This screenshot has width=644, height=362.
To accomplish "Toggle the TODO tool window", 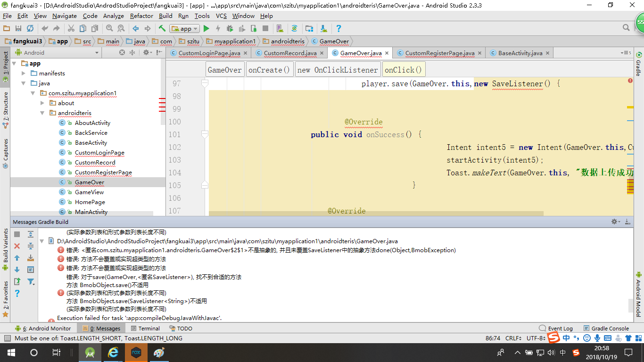I will pyautogui.click(x=180, y=329).
